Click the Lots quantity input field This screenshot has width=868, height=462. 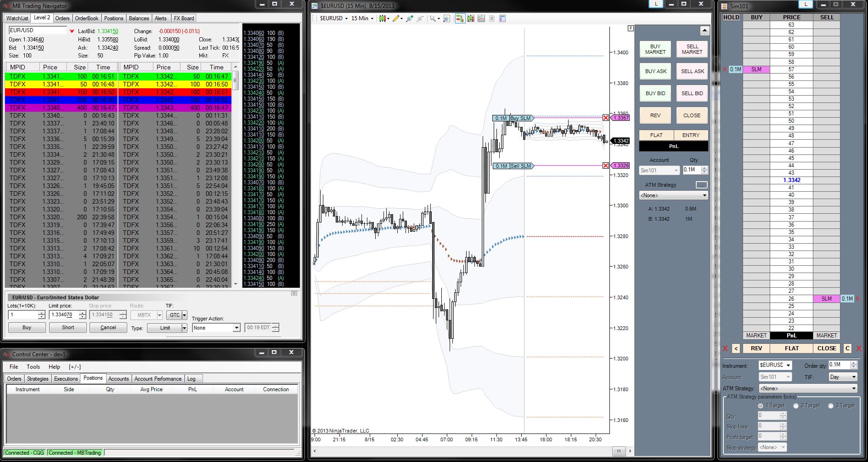[x=23, y=315]
